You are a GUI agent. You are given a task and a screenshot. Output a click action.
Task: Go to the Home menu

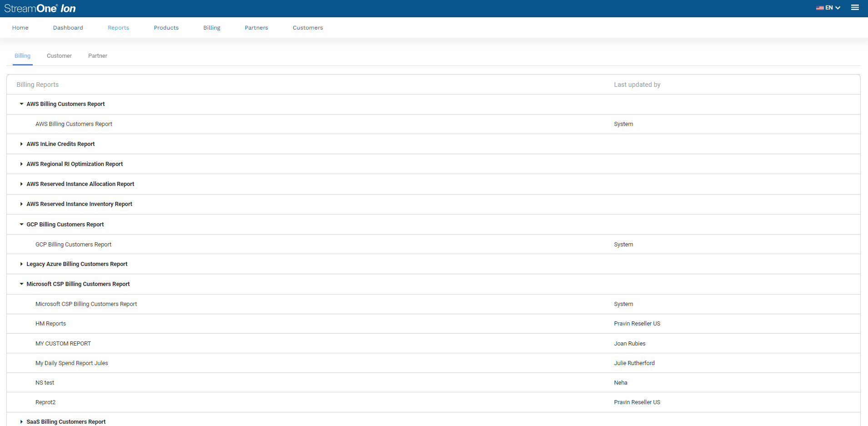(20, 28)
